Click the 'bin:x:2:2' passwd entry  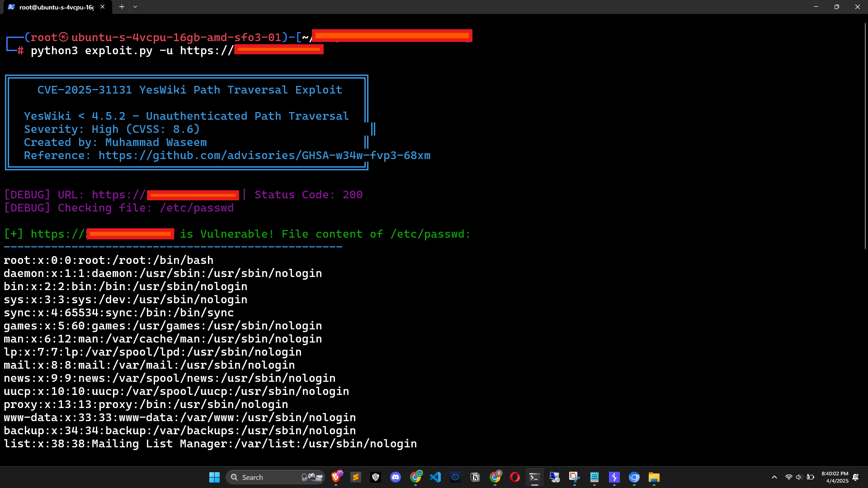click(126, 286)
